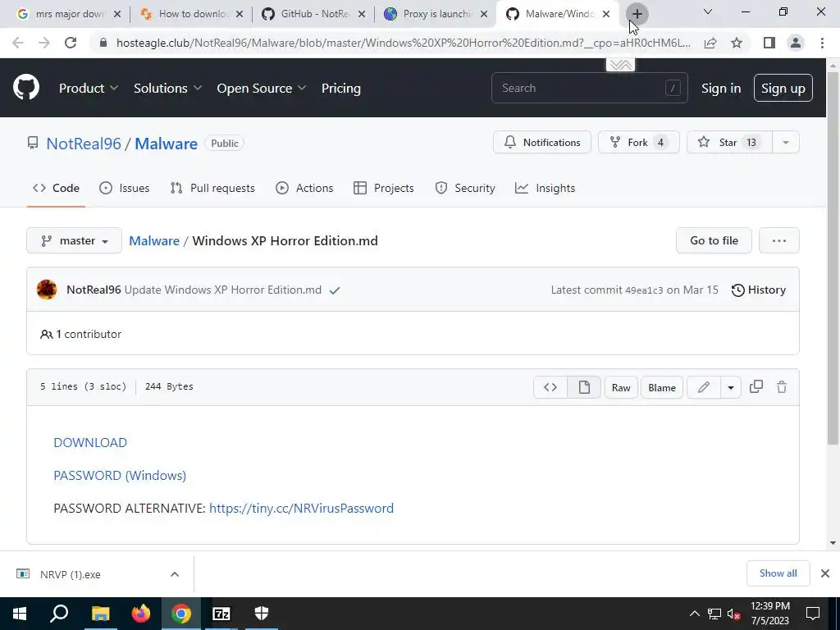This screenshot has width=840, height=630.
Task: Click the DOWNLOAD link
Action: 90,442
